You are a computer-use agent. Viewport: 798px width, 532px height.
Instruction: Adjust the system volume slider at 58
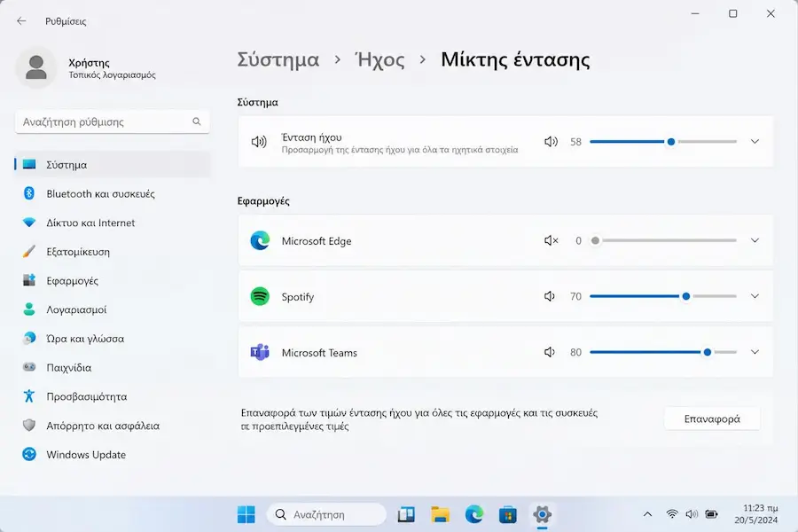point(663,142)
